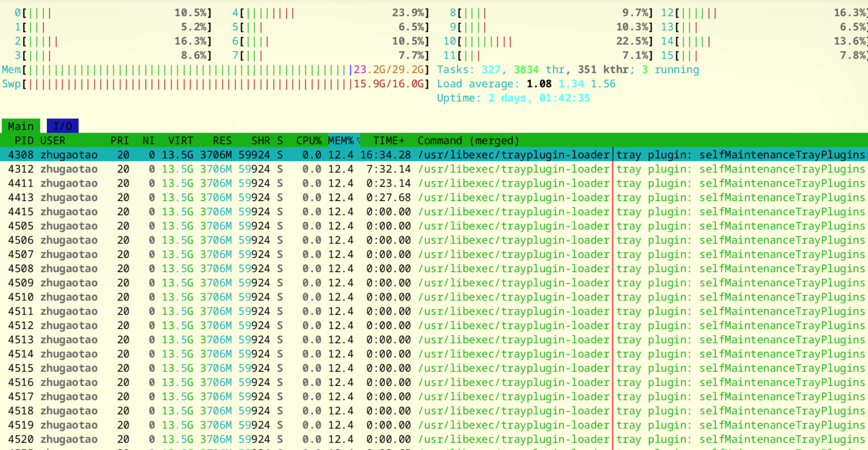Click the CPU 12 meter
Image resolution: width=868 pixels, height=450 pixels.
pos(764,13)
